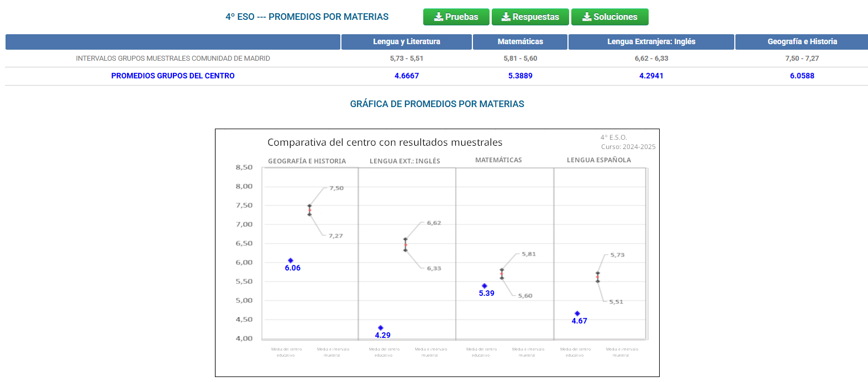Click the heading 4º ESO --- PROMEDIOS POR MATERIAS
This screenshot has width=868, height=382.
click(307, 17)
